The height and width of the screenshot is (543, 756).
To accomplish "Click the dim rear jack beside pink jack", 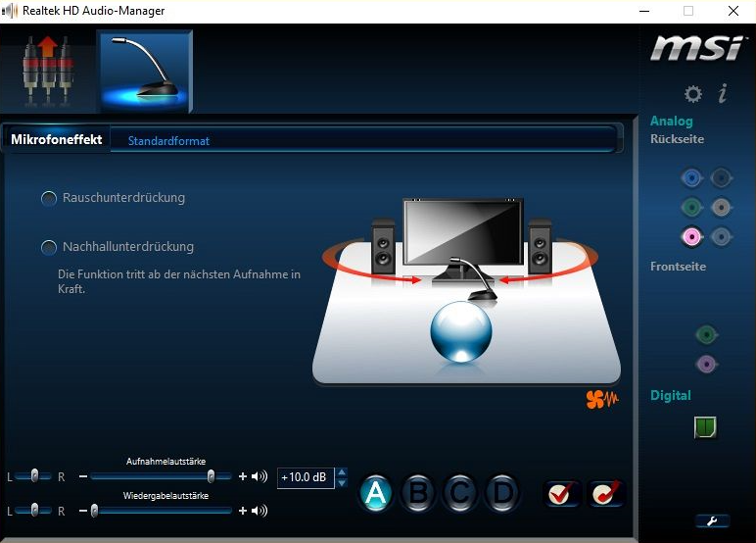I will click(x=721, y=236).
